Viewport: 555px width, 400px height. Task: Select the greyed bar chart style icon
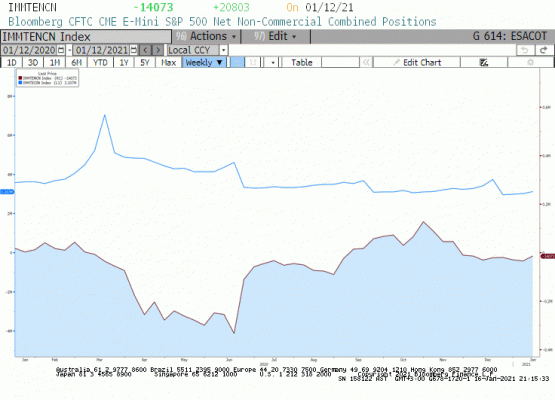point(253,62)
